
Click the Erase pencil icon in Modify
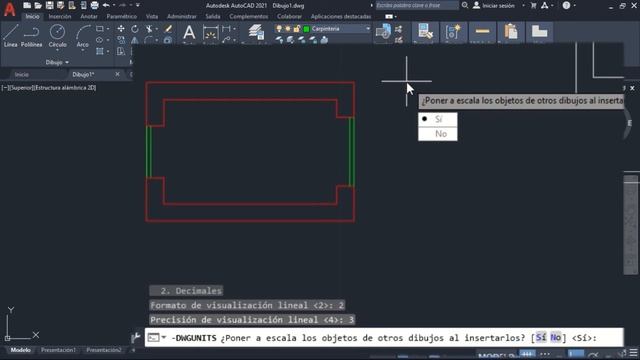pos(168,29)
